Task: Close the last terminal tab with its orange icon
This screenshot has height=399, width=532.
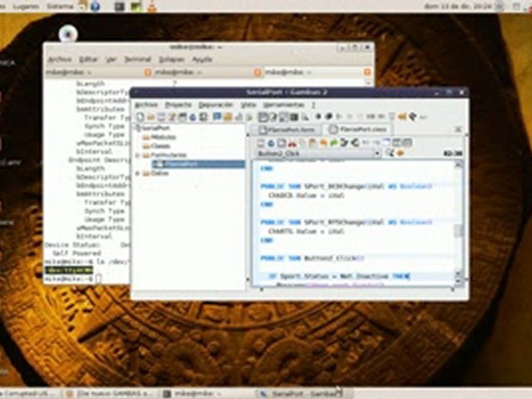Action: point(367,72)
